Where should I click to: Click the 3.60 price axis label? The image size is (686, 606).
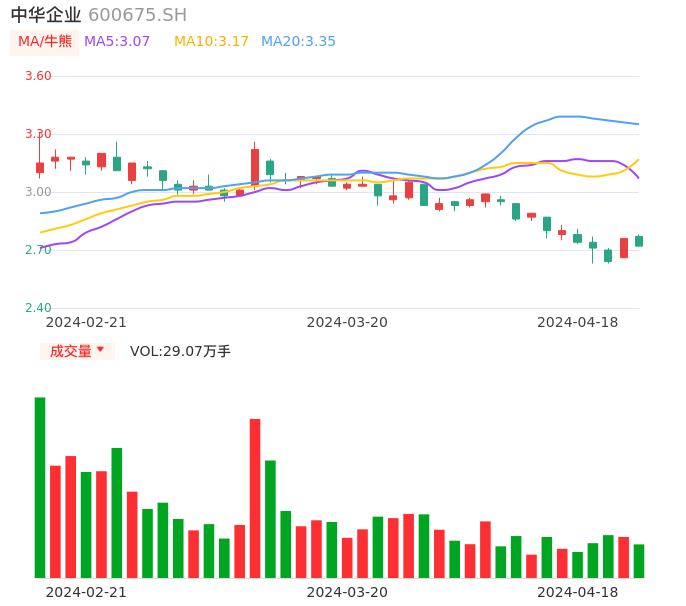coord(38,76)
